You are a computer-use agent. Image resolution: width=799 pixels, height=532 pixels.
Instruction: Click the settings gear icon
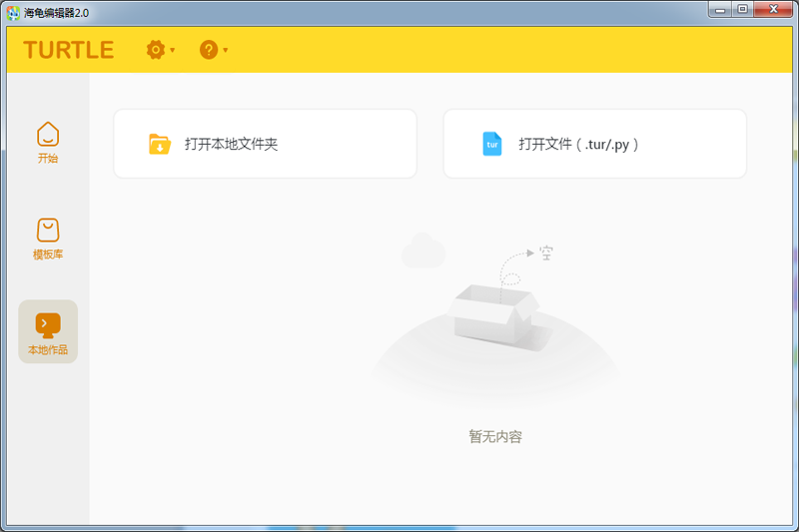tap(155, 50)
